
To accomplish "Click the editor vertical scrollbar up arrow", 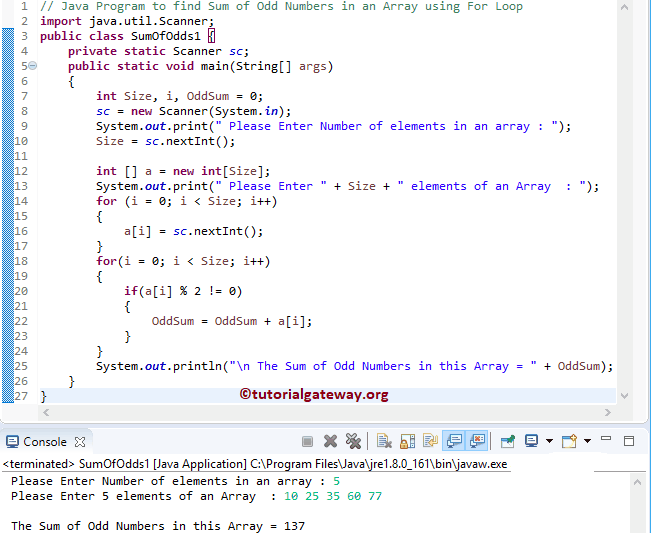I will tap(624, 7).
